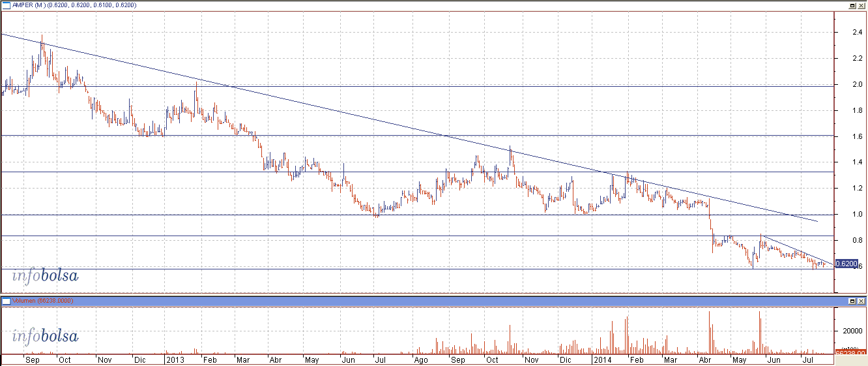Click the Dic label just before 2014
Screen dimensions: 868x366
click(x=565, y=359)
